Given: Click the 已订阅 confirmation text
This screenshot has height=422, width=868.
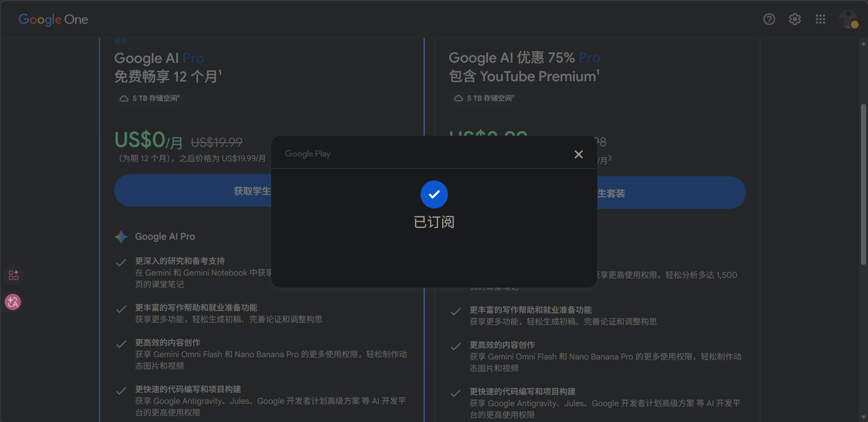Looking at the screenshot, I should coord(434,222).
